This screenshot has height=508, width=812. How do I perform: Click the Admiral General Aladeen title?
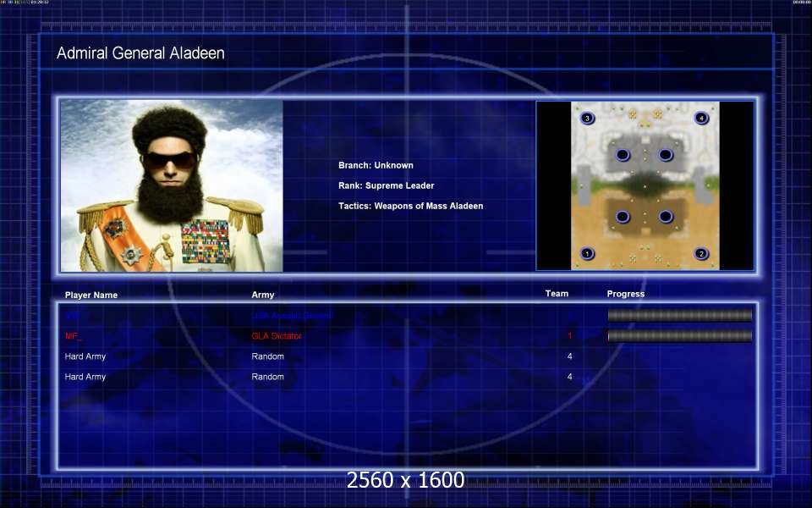pos(140,52)
